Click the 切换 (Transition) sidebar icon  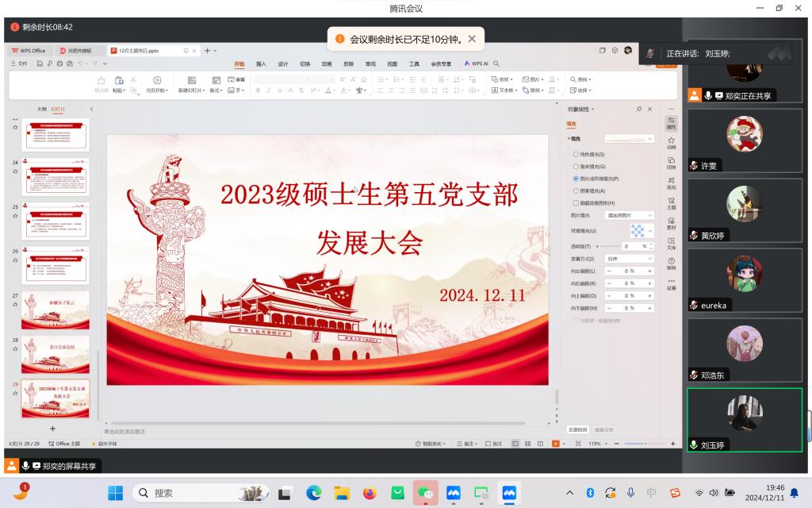[671, 162]
